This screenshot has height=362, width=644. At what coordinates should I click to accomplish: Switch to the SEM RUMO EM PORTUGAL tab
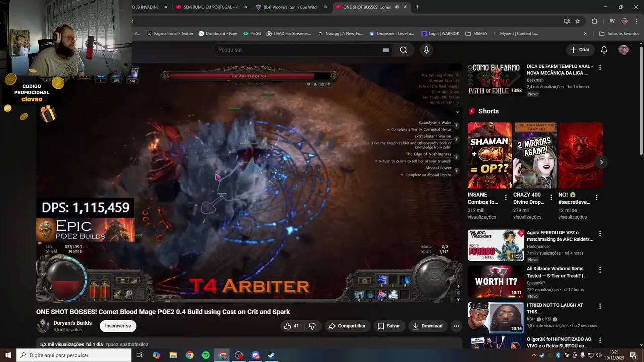pos(211,7)
